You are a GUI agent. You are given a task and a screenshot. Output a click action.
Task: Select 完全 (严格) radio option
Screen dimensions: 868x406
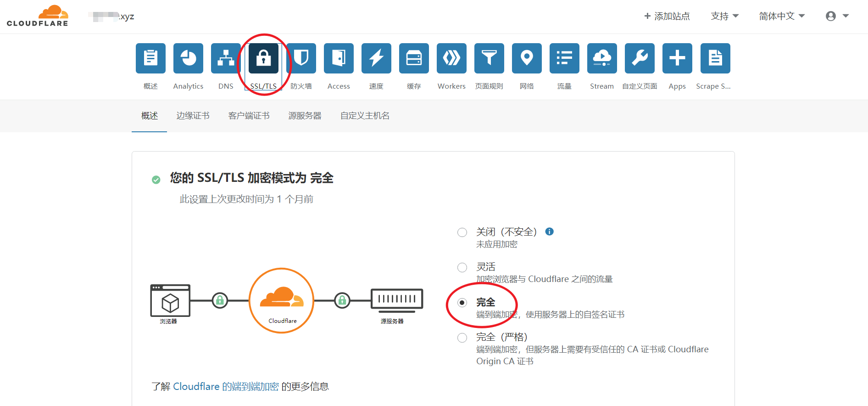462,338
